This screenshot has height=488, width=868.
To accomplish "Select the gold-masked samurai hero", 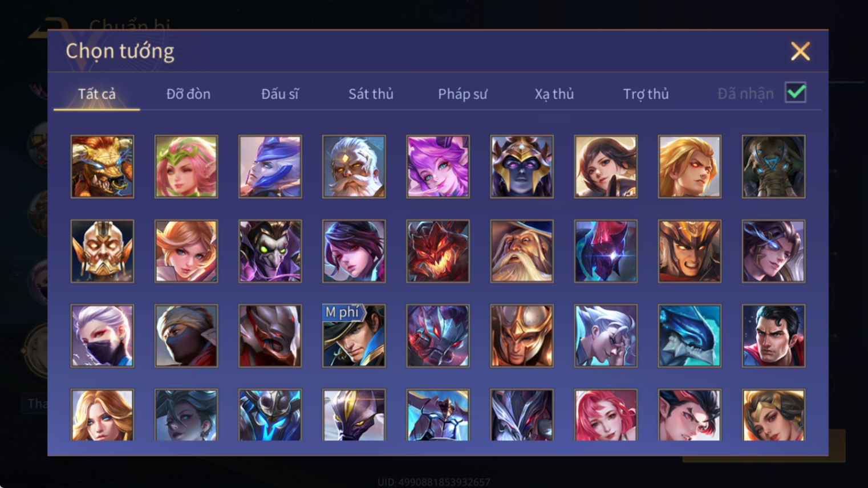I will point(102,251).
